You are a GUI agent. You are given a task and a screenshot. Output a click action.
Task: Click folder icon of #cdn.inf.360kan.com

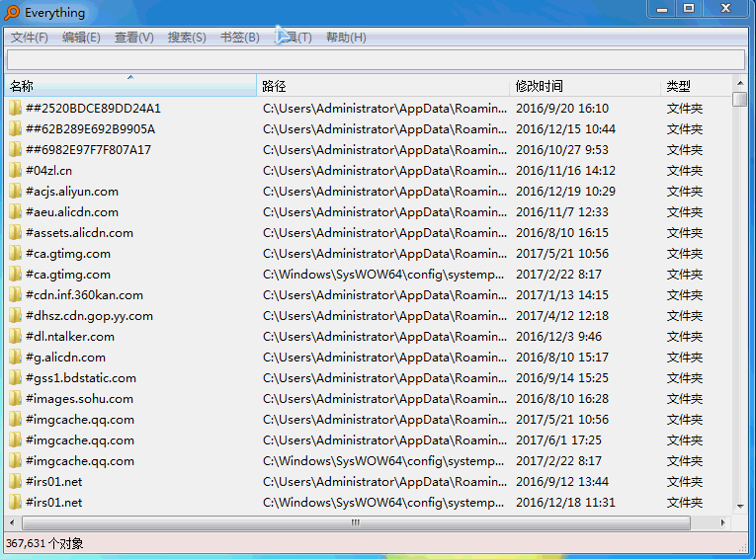point(16,294)
